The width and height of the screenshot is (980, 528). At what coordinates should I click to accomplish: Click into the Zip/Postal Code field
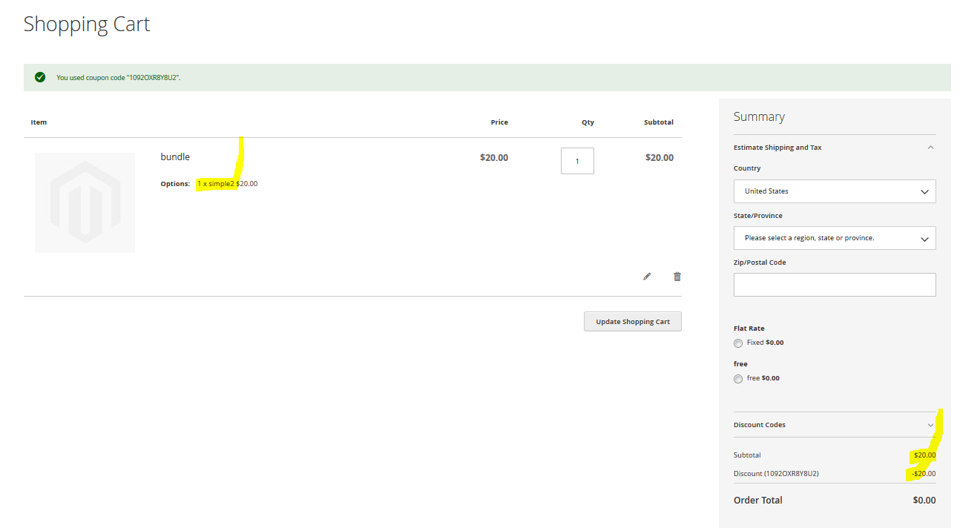tap(835, 285)
